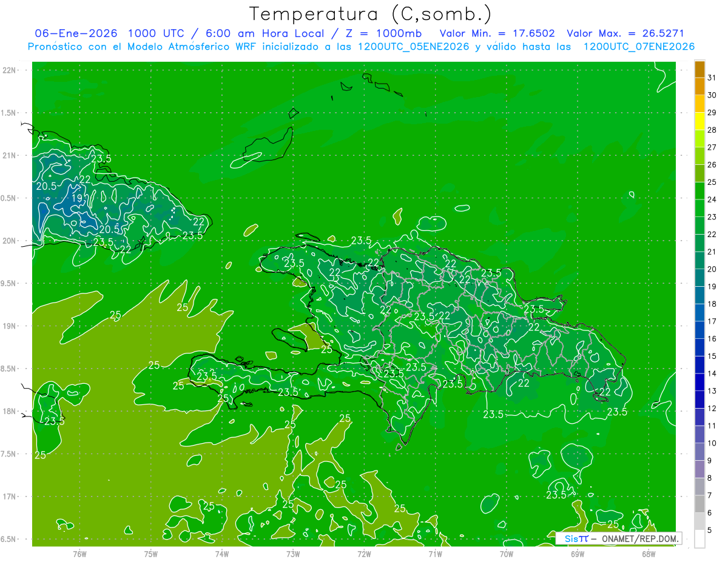The image size is (728, 562).
Task: Pick the colorbar swatch between 14 and 15
Action: pyautogui.click(x=699, y=365)
